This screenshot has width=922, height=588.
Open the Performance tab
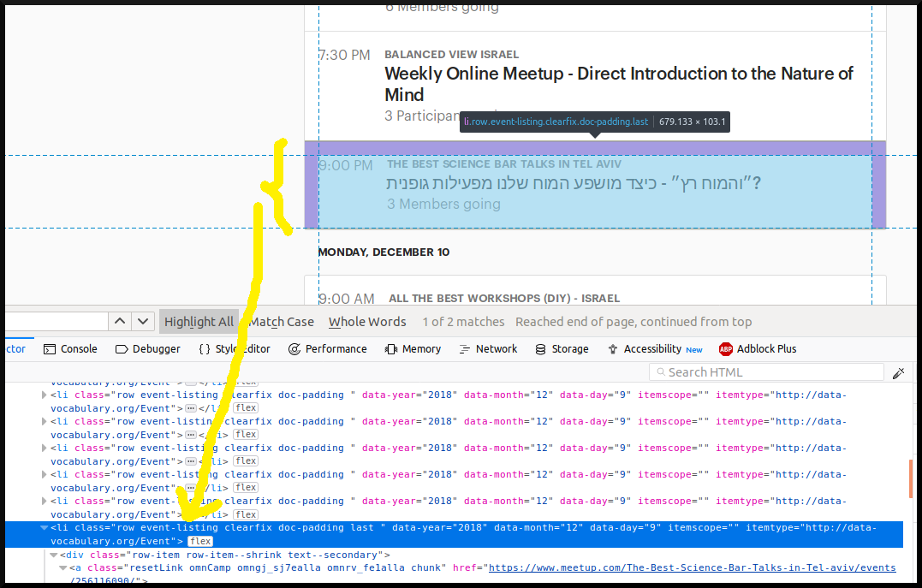[x=328, y=348]
